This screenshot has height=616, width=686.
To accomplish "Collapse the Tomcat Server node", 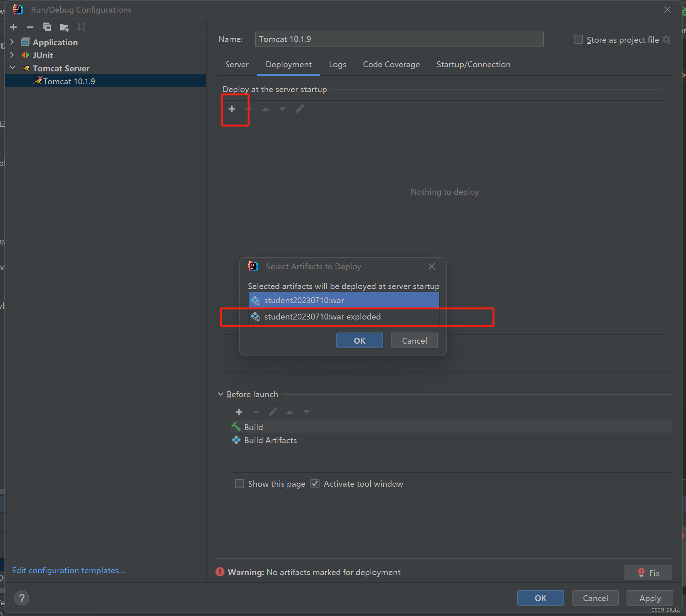I will pyautogui.click(x=12, y=68).
